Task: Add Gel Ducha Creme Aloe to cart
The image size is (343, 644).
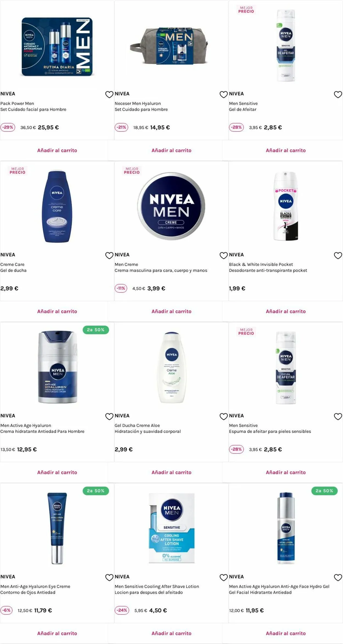Action: pos(171,472)
